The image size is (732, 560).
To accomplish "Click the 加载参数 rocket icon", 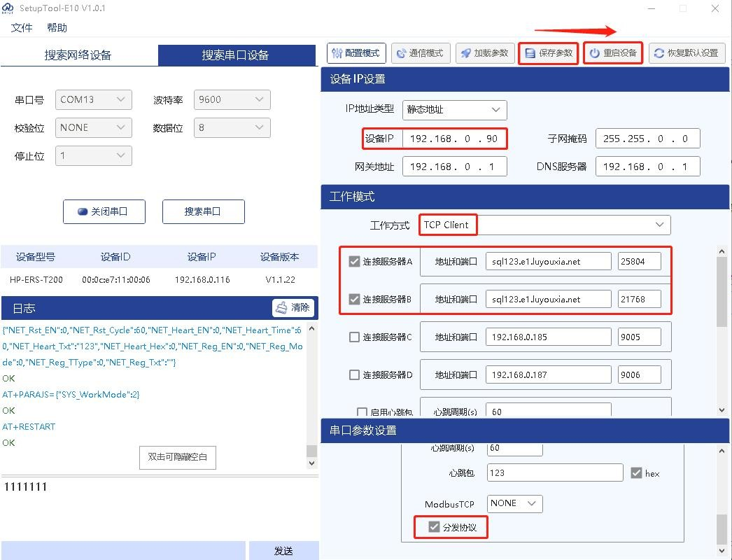I will (466, 53).
